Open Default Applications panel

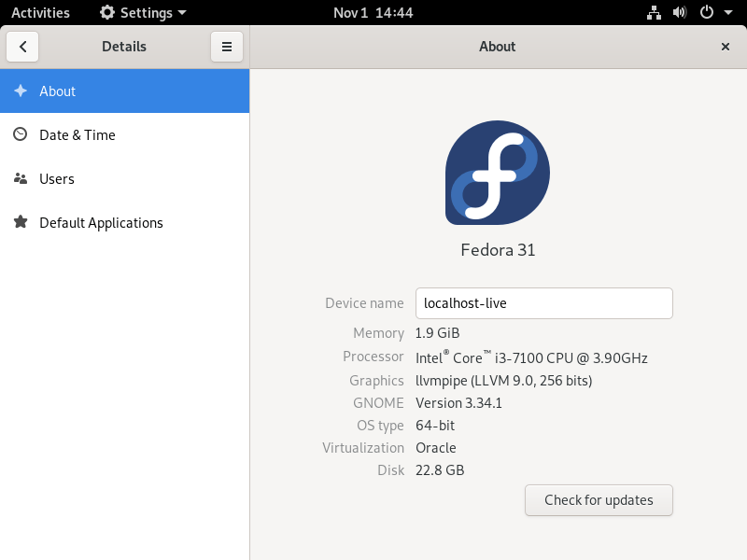point(124,222)
